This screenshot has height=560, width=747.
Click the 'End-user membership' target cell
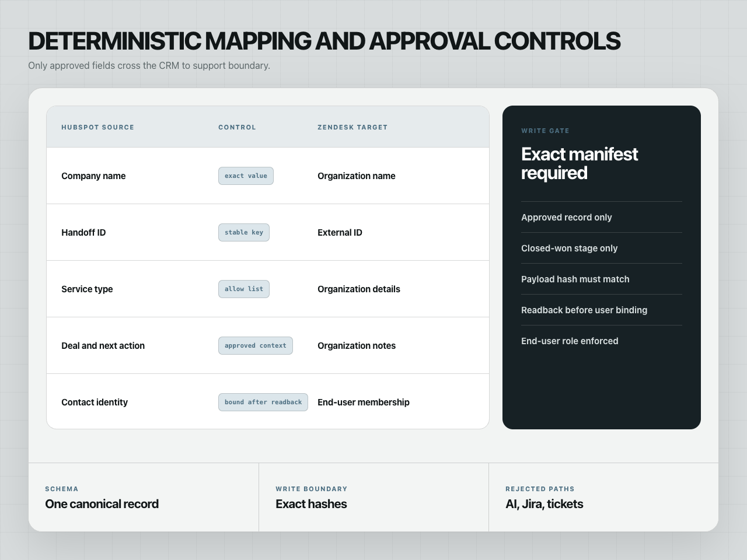(x=364, y=402)
